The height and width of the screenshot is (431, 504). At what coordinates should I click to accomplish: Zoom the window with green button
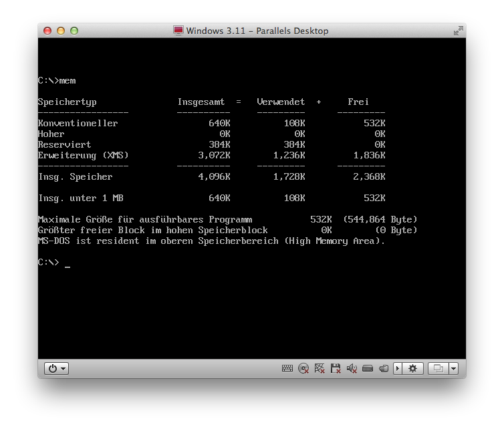[74, 31]
